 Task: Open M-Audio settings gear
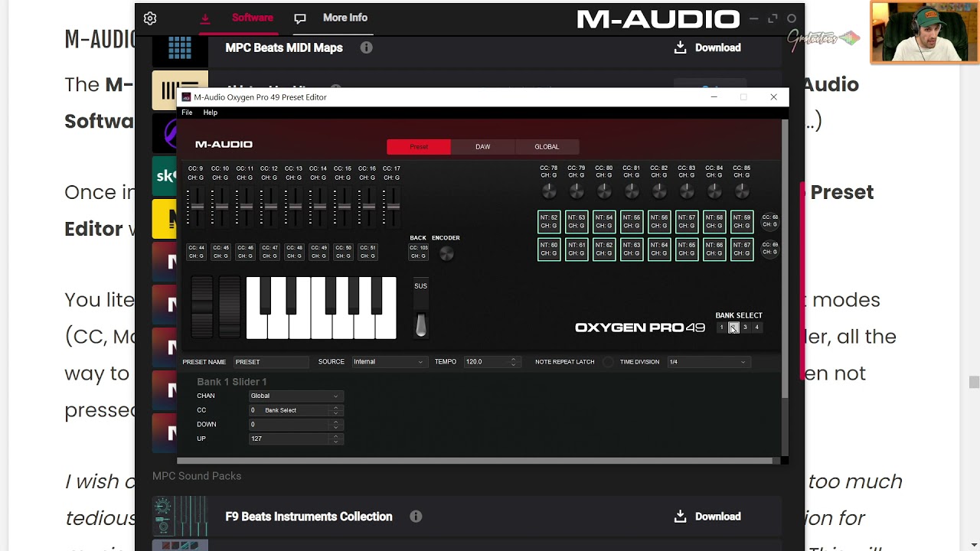[150, 18]
